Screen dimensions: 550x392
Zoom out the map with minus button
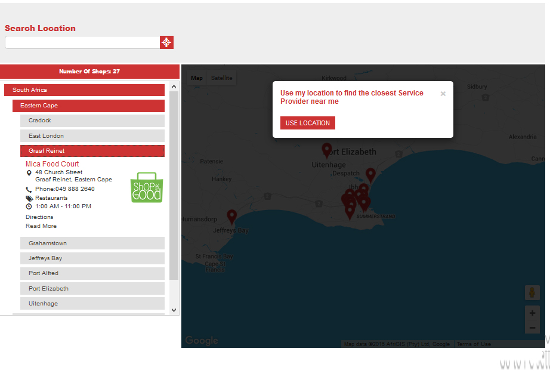point(532,327)
